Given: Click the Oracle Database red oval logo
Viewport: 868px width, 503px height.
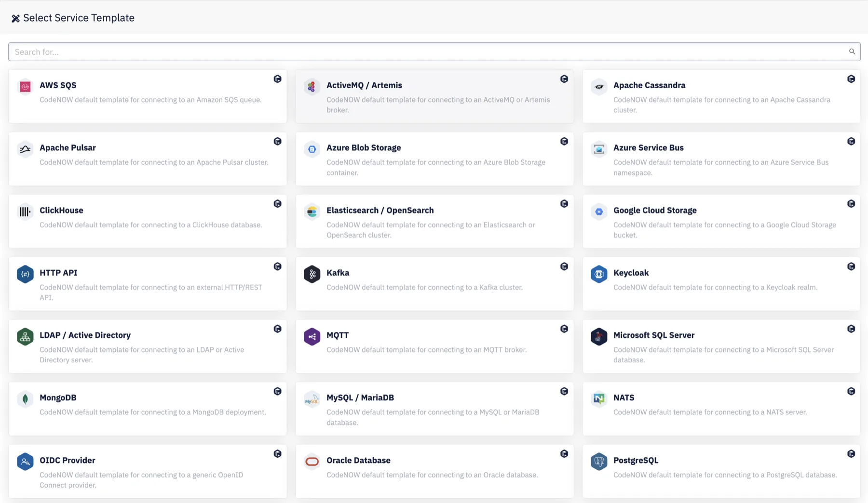Looking at the screenshot, I should coord(312,462).
